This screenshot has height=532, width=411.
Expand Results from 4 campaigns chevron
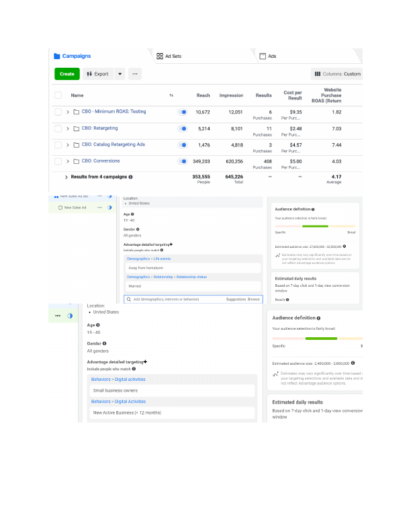(x=66, y=177)
